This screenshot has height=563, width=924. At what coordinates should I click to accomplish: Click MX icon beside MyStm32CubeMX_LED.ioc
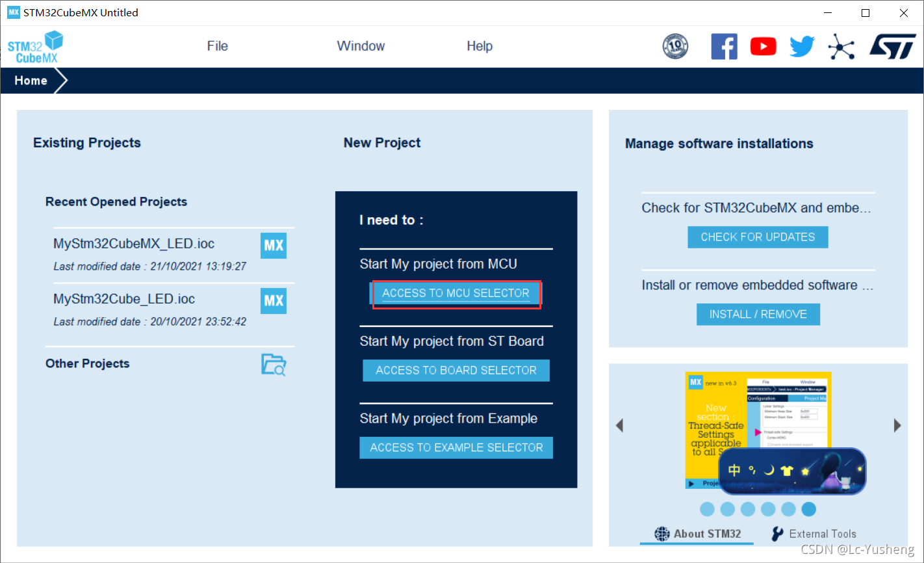coord(274,246)
